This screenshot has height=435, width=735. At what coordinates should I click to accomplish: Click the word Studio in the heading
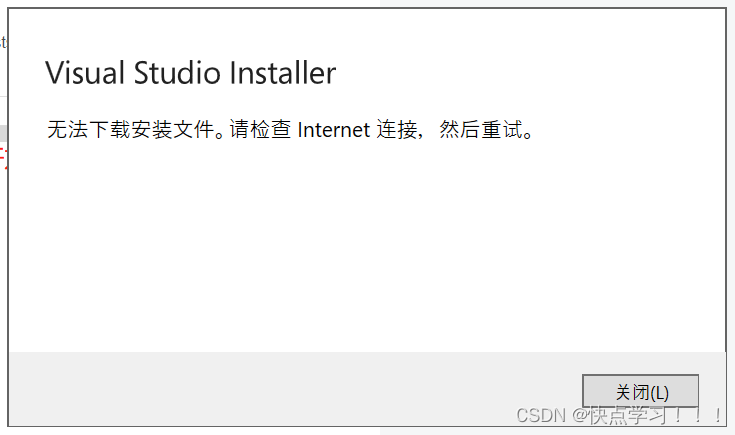click(x=177, y=73)
